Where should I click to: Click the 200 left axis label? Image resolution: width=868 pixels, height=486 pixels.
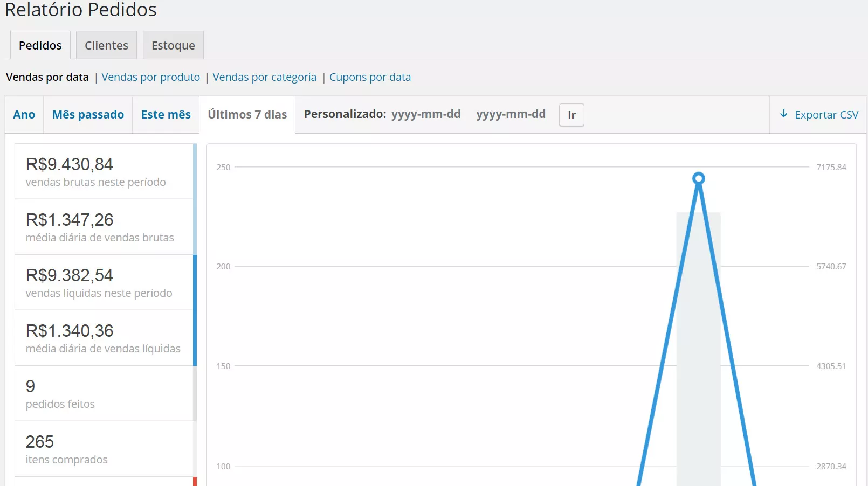223,266
